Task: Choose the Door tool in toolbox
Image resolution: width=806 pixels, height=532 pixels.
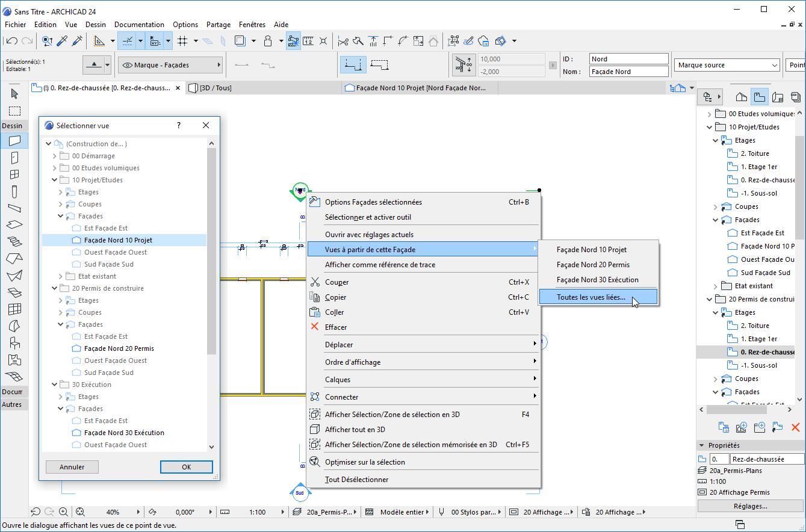Action: coord(14,158)
